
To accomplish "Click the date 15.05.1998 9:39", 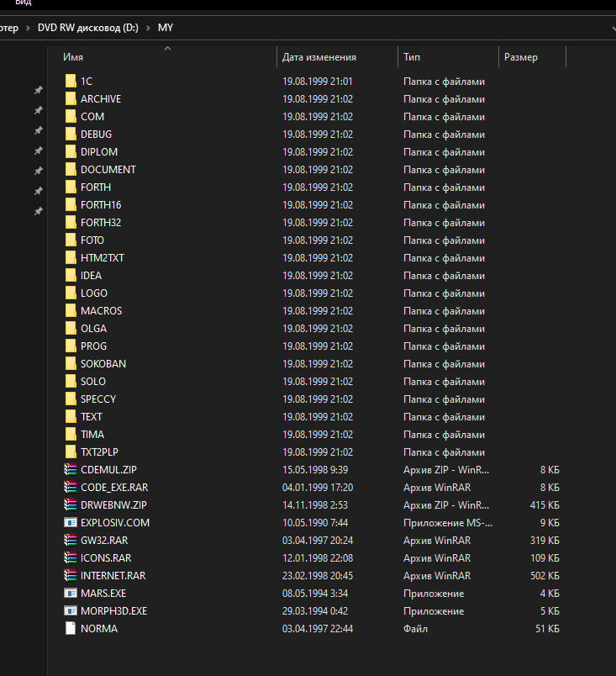I will click(x=315, y=469).
